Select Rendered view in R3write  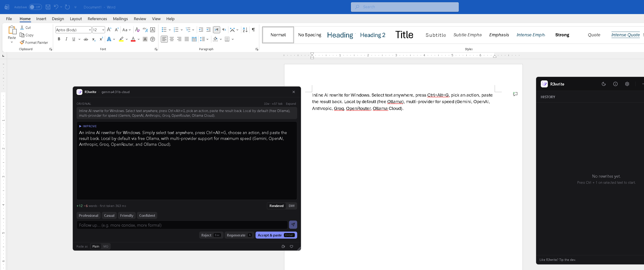click(x=276, y=206)
